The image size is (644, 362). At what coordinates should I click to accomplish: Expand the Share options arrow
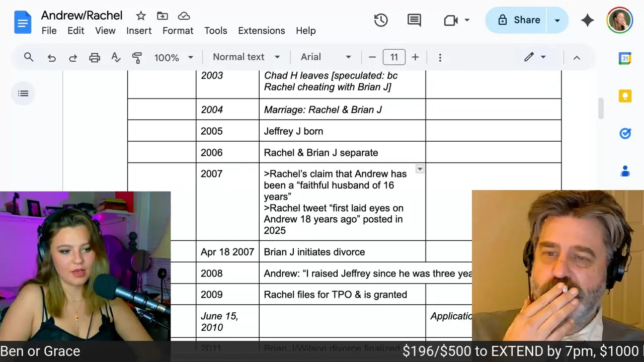[557, 20]
